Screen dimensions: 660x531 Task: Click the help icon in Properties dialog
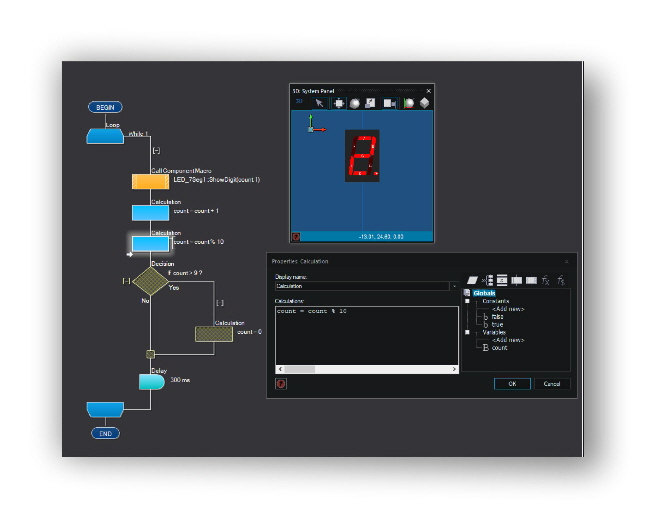coord(281,384)
